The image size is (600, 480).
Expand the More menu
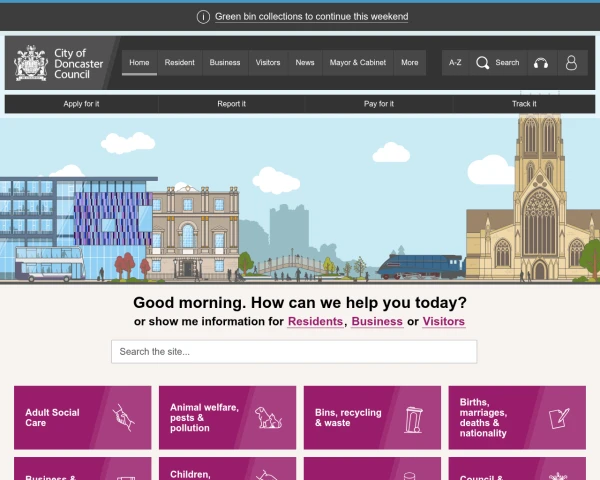(x=410, y=63)
